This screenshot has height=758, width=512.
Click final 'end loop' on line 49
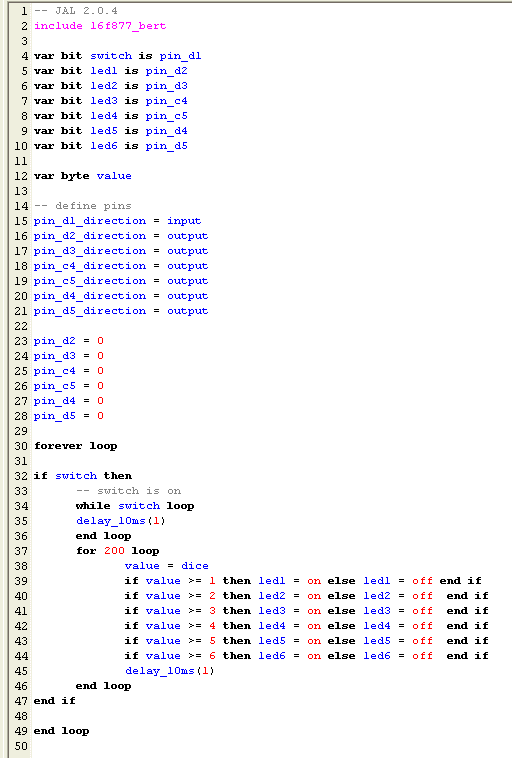coord(61,731)
